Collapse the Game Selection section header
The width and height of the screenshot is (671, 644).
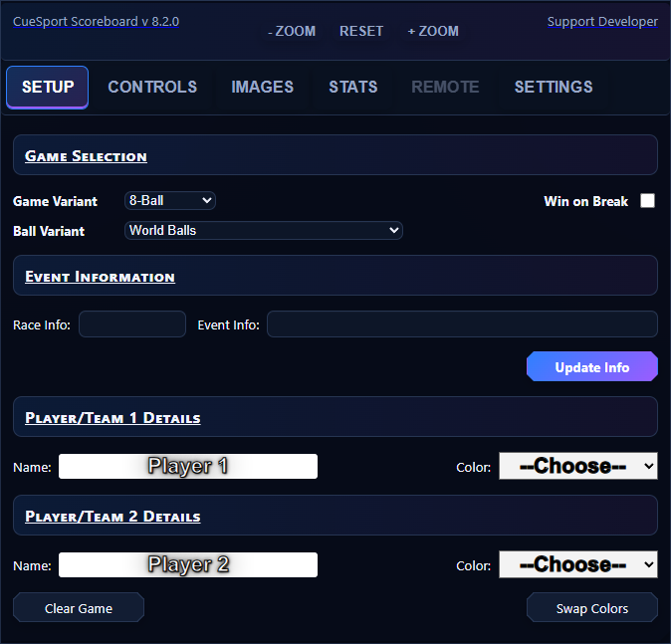pos(335,155)
